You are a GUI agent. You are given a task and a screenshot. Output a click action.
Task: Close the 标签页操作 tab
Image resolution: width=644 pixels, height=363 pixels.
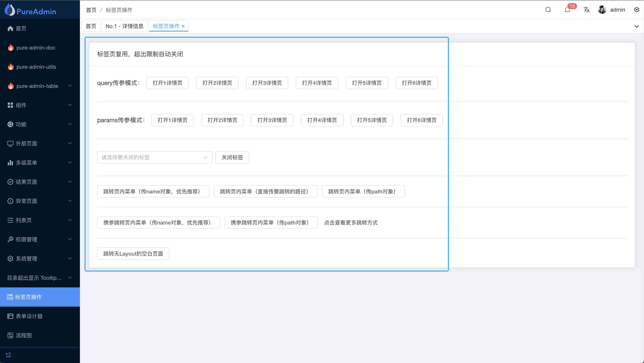pos(183,26)
